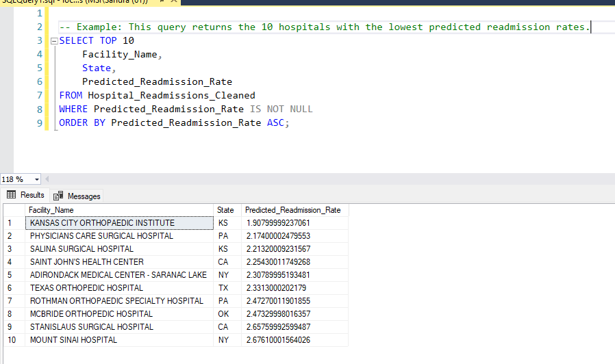This screenshot has width=615, height=364.
Task: Close the SQLQuery1.sql tab
Action: (x=174, y=1)
